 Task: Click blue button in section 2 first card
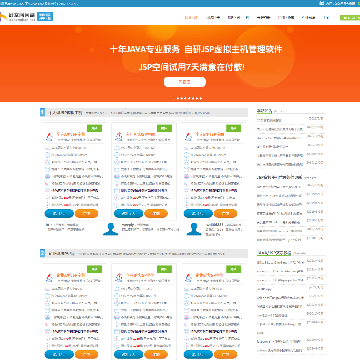[59, 354]
